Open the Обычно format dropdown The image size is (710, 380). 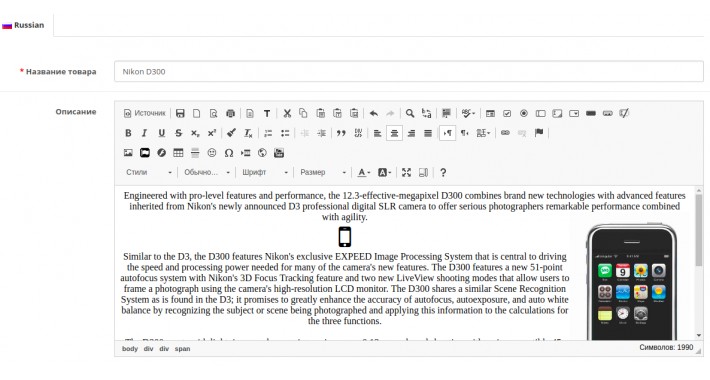(x=207, y=173)
